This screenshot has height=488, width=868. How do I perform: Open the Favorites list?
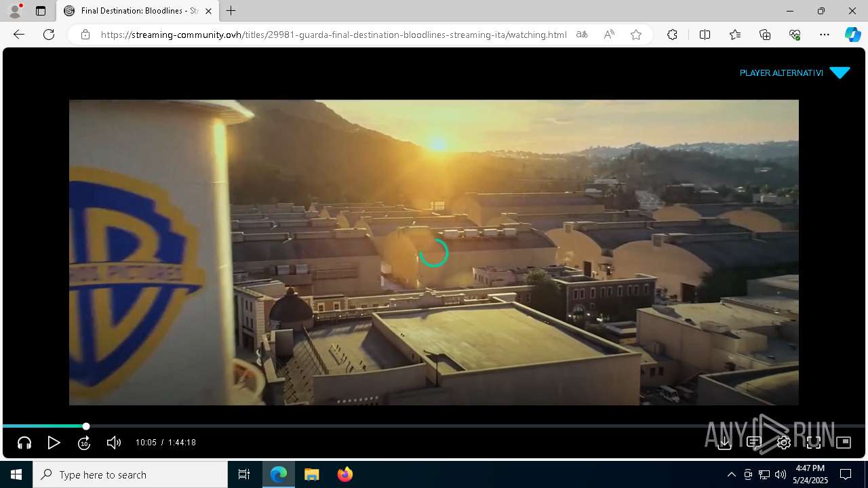(735, 35)
